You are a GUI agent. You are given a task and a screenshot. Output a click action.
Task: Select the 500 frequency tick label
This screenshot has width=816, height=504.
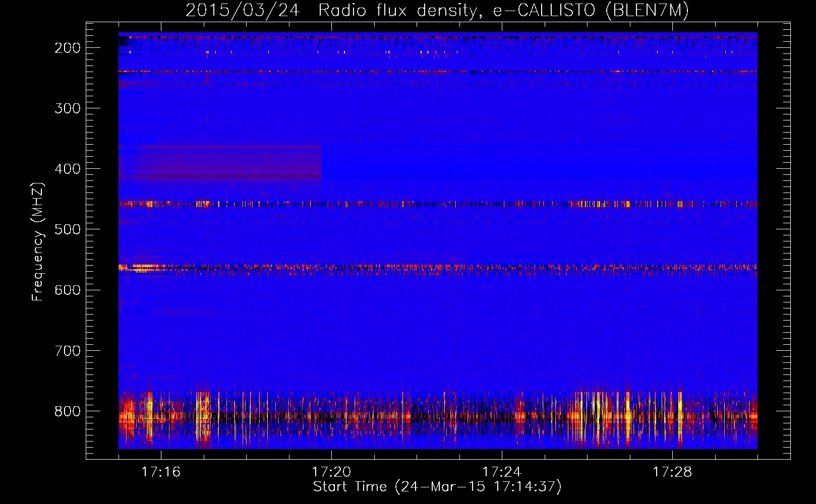point(68,229)
